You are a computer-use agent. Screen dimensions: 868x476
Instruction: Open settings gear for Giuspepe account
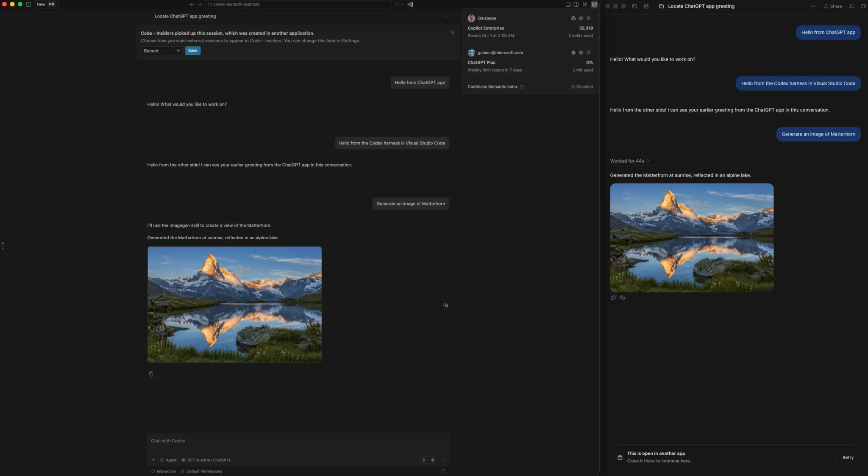tap(581, 18)
